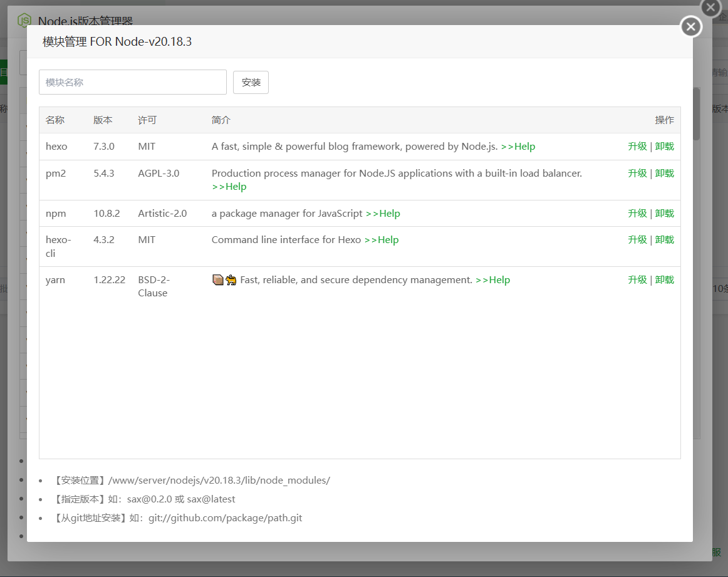The height and width of the screenshot is (577, 728).
Task: Upgrade the npm module
Action: 637,214
